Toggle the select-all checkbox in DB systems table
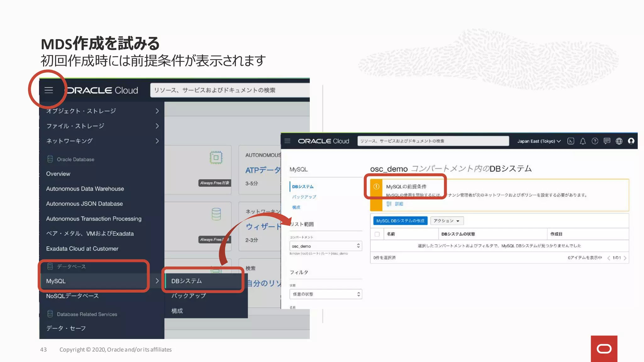Image resolution: width=644 pixels, height=362 pixels. (377, 234)
